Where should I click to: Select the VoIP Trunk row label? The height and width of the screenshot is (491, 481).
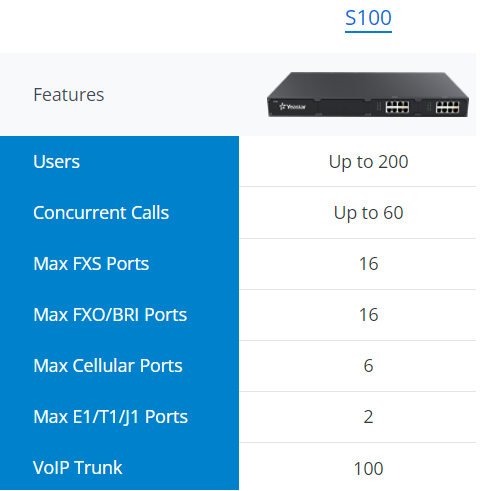click(x=78, y=468)
